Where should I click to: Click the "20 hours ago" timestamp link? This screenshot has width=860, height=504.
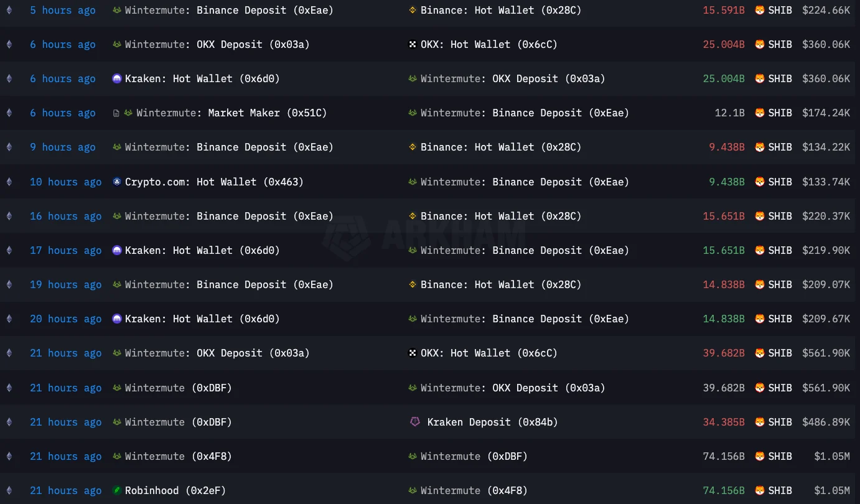coord(65,319)
